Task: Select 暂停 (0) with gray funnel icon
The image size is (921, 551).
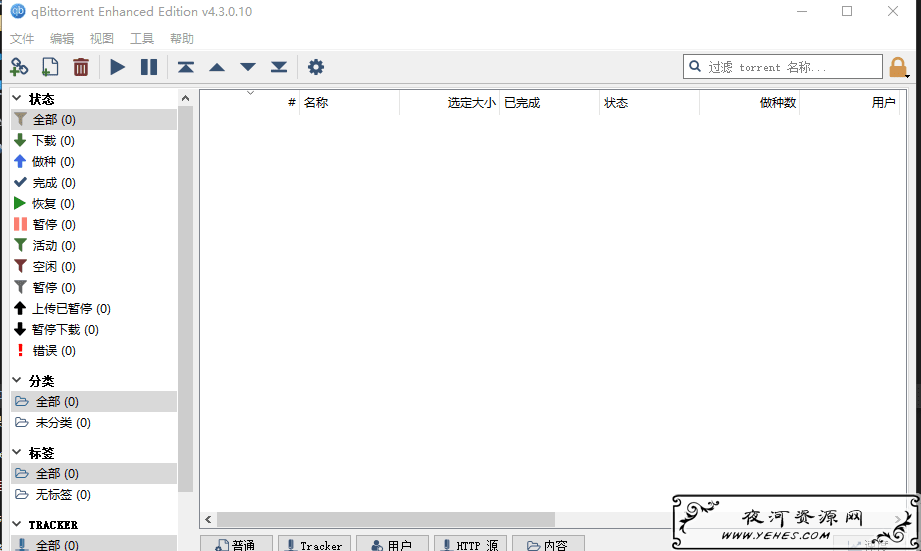Action: [94, 288]
